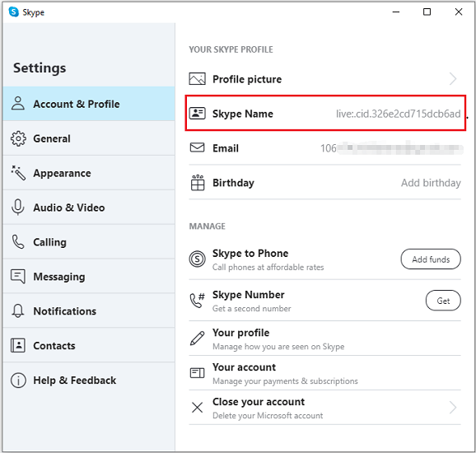The image size is (476, 453).
Task: Click Delete your Microsoft account text
Action: pyautogui.click(x=268, y=415)
